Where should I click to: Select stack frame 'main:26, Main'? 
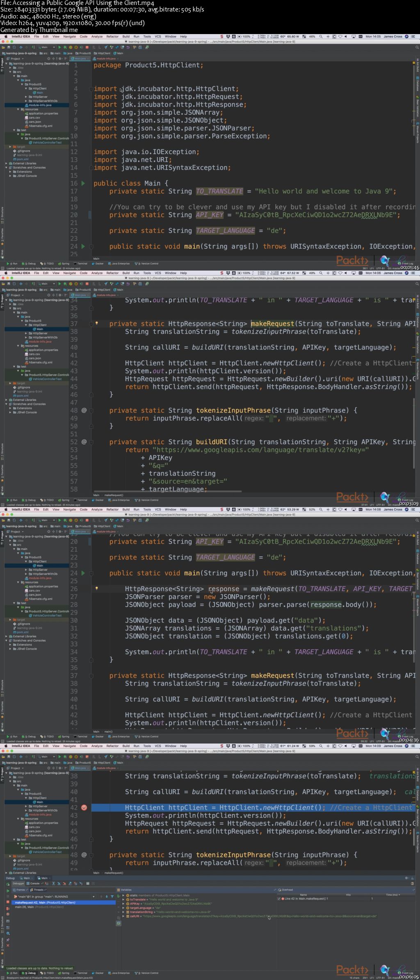[x=39, y=907]
